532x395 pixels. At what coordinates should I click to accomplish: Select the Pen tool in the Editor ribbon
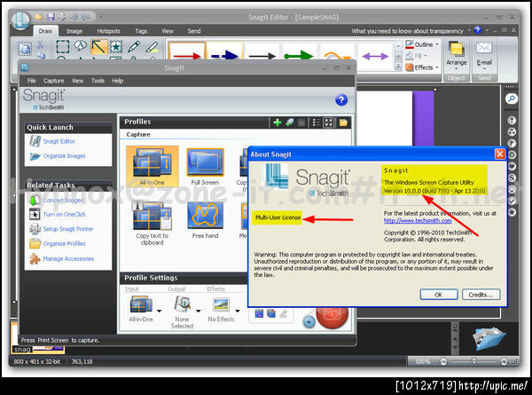click(x=134, y=46)
